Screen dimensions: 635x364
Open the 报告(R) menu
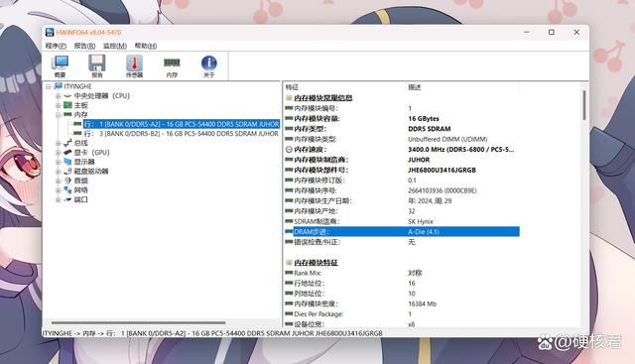click(x=84, y=46)
